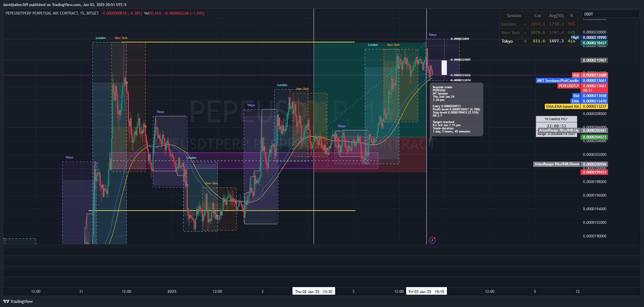Click the price change -0.0000000818 (-0.38%) readout
Image resolution: width=644 pixels, height=307 pixels.
click(x=121, y=13)
